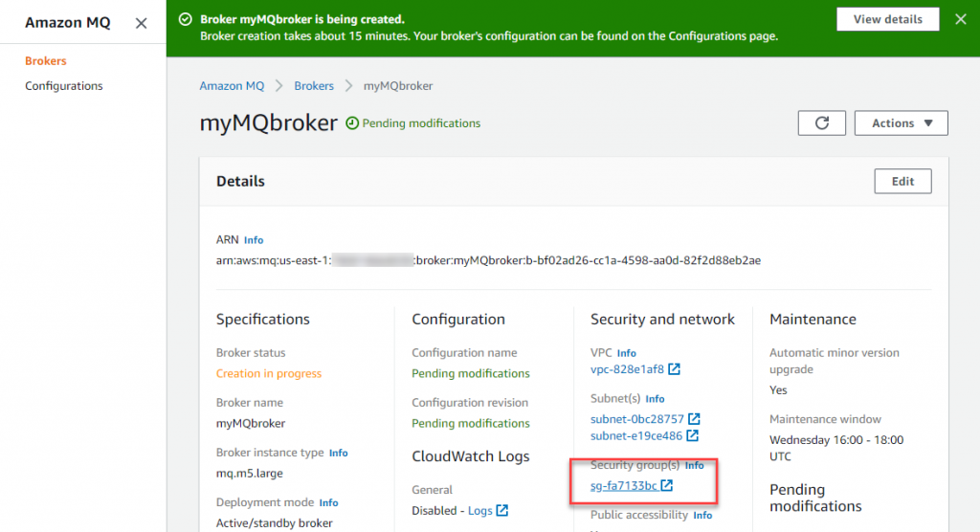
Task: Go to Brokers breadcrumb link
Action: click(x=314, y=86)
